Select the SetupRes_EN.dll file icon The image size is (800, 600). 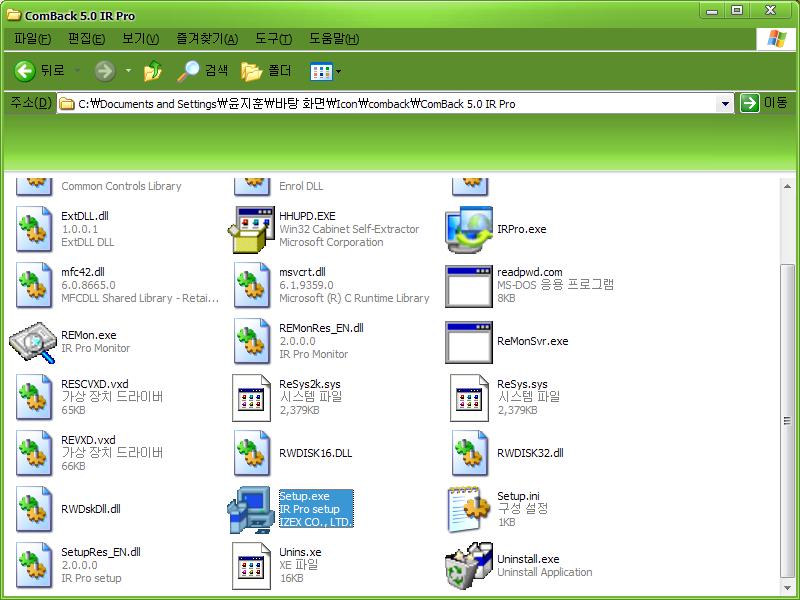pyautogui.click(x=34, y=565)
